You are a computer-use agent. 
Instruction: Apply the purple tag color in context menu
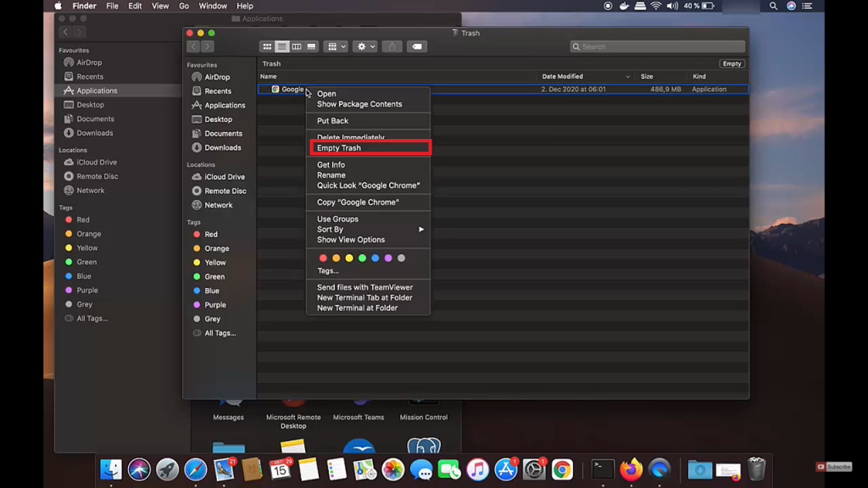[x=388, y=258]
